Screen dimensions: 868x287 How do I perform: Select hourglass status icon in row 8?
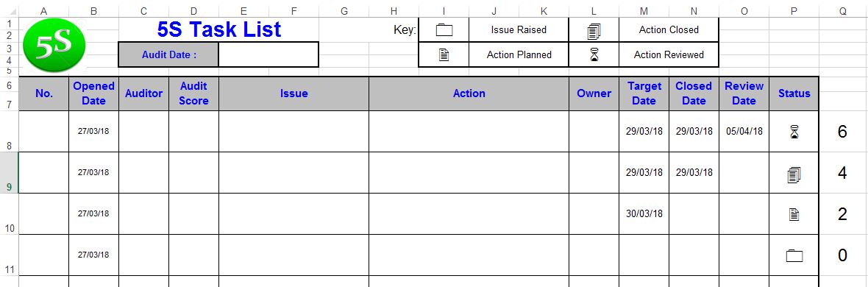pos(794,132)
